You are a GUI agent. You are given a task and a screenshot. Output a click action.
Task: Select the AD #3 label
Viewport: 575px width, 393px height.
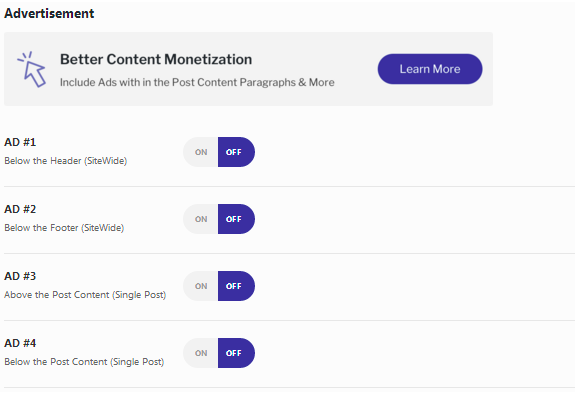pos(20,276)
